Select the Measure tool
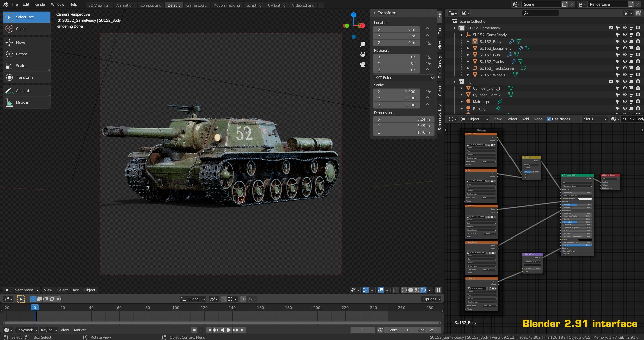 [x=26, y=103]
